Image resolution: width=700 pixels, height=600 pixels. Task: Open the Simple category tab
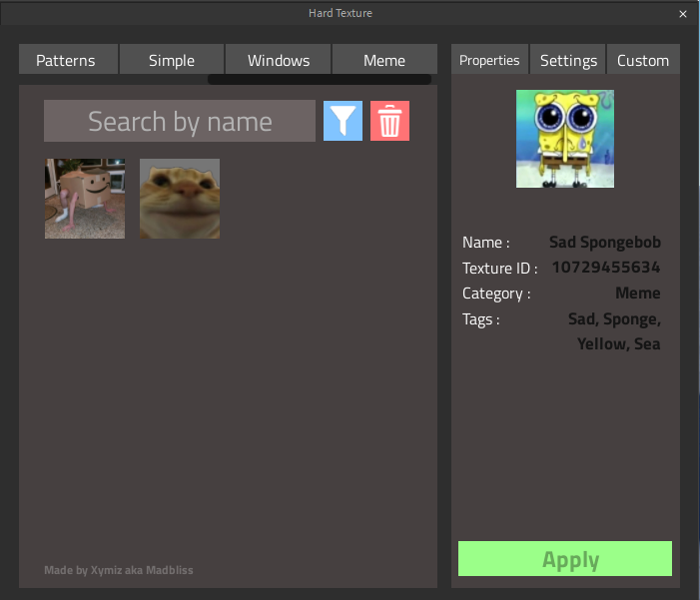[x=172, y=59]
